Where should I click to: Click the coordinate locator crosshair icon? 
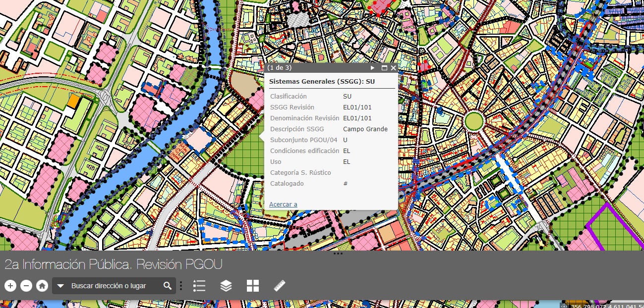564,306
